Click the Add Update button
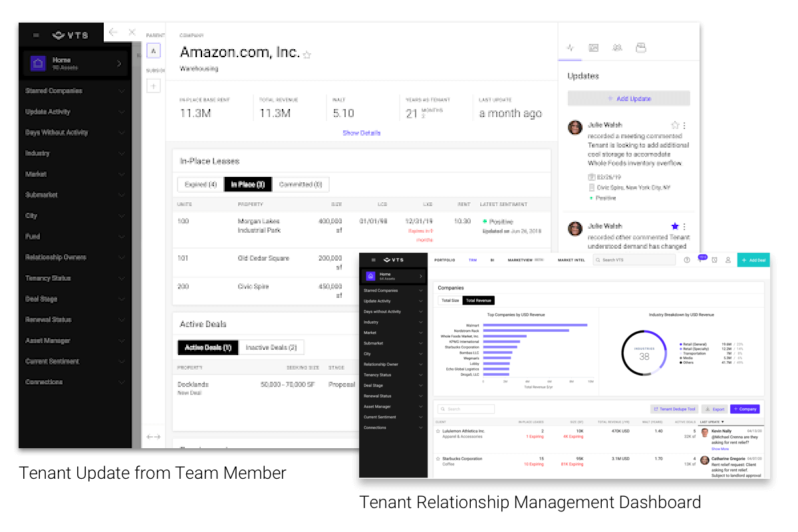 (x=628, y=98)
